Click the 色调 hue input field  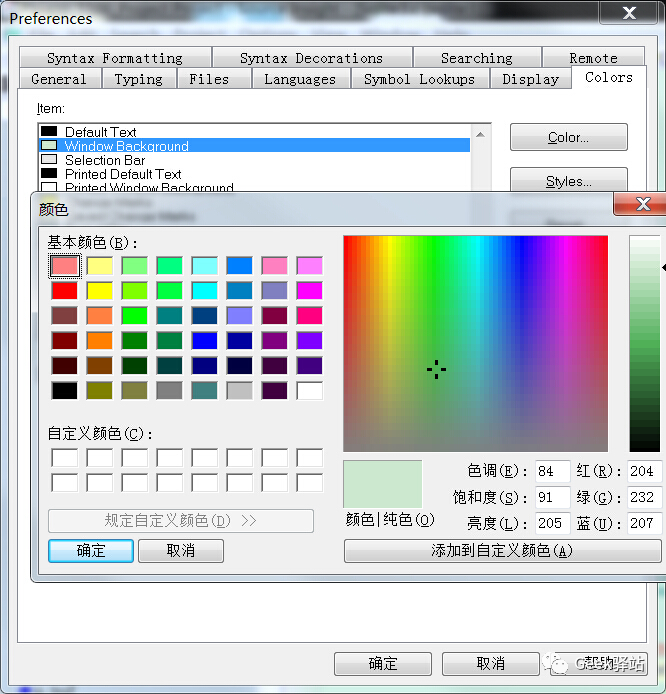pos(552,471)
